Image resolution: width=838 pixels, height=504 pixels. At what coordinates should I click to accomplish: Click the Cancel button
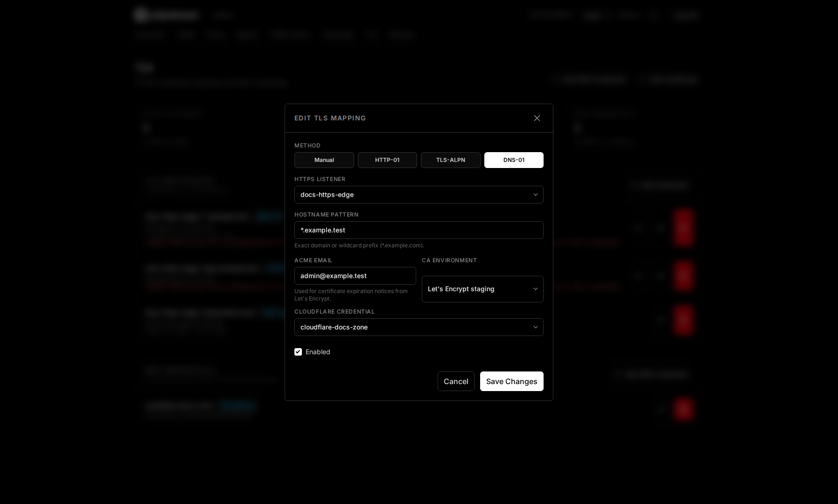(456, 381)
